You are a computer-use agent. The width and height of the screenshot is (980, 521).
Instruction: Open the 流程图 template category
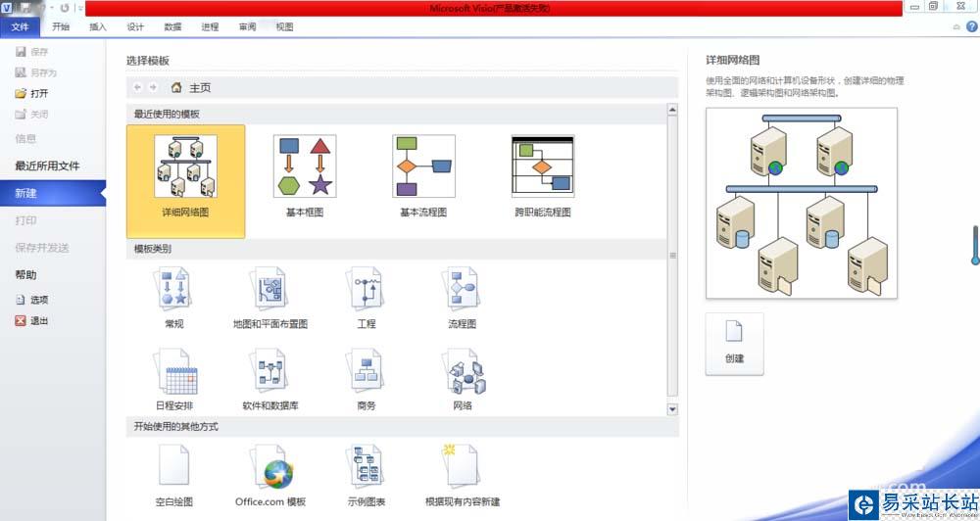pyautogui.click(x=463, y=298)
